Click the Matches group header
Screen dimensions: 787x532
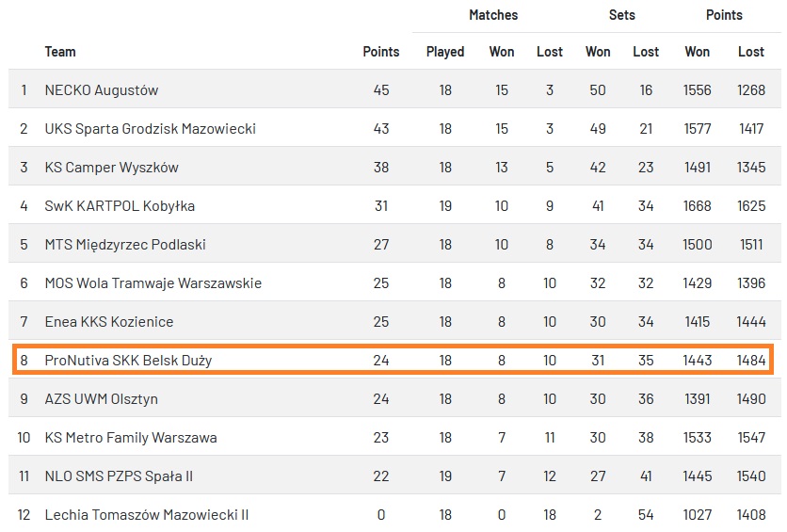tap(493, 15)
